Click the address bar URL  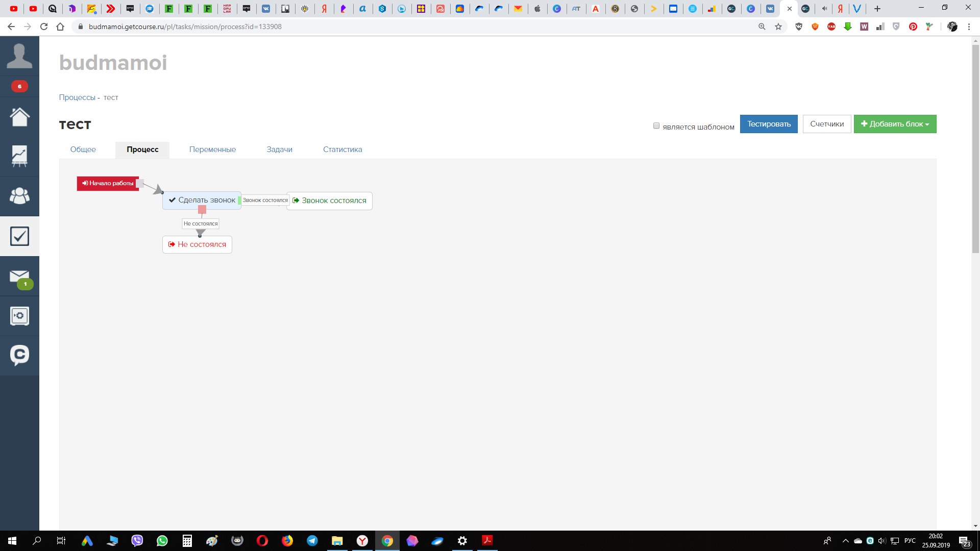185,27
